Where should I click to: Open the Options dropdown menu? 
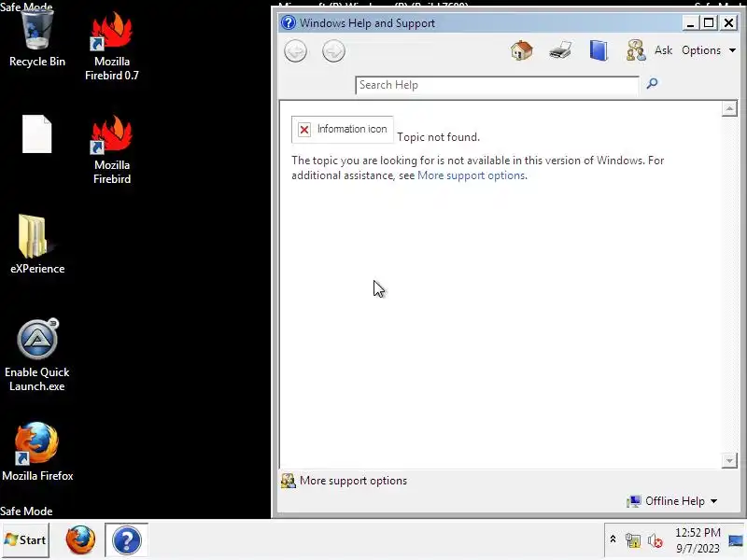click(x=709, y=50)
